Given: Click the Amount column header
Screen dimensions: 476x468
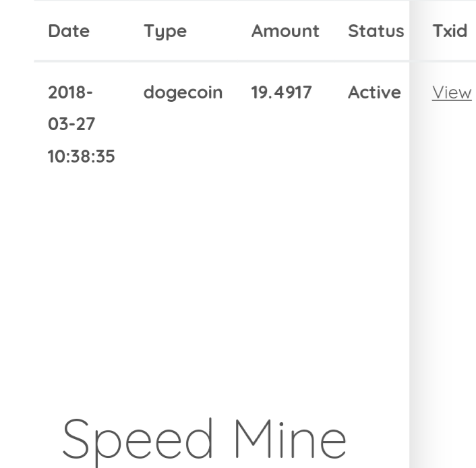Looking at the screenshot, I should (x=285, y=31).
